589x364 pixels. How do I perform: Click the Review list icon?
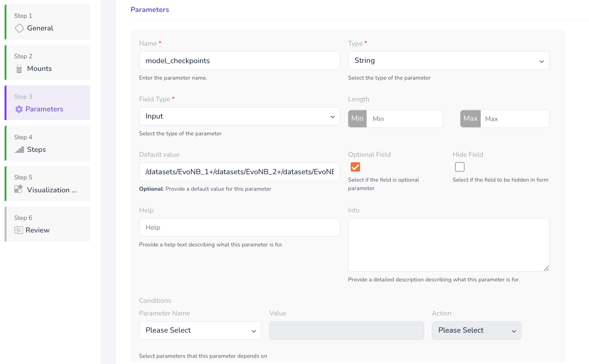[x=18, y=230]
